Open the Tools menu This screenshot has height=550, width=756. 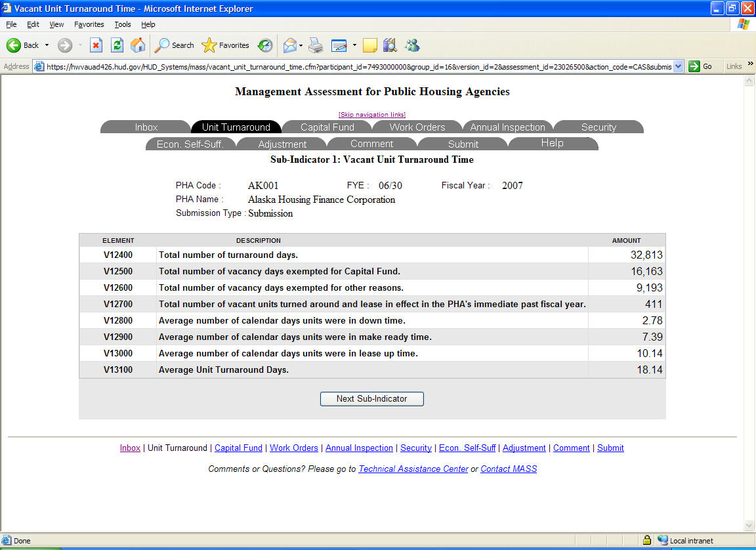(x=123, y=24)
